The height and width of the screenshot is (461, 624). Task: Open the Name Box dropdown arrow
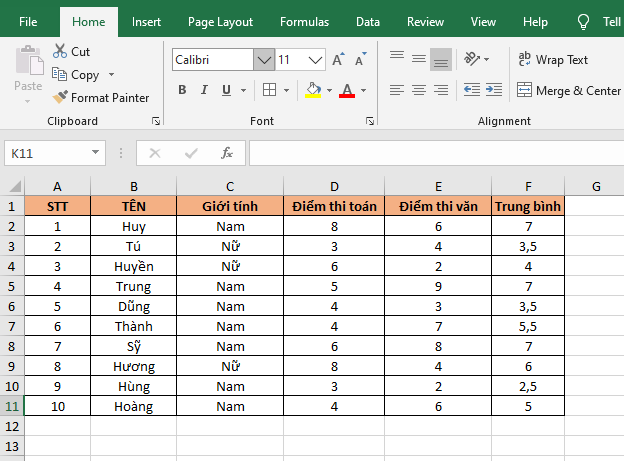pyautogui.click(x=96, y=153)
